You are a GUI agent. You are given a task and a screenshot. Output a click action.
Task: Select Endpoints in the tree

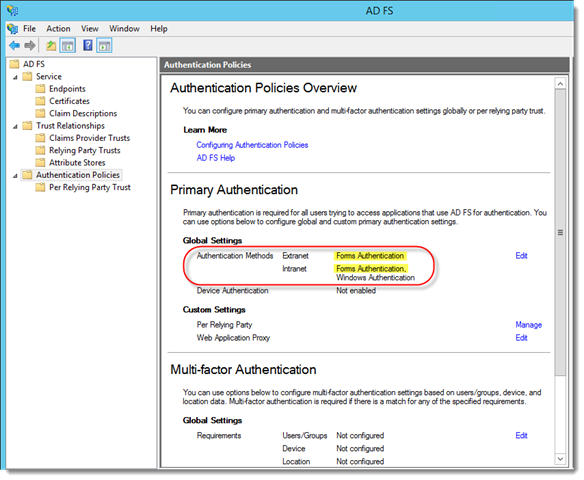point(67,89)
